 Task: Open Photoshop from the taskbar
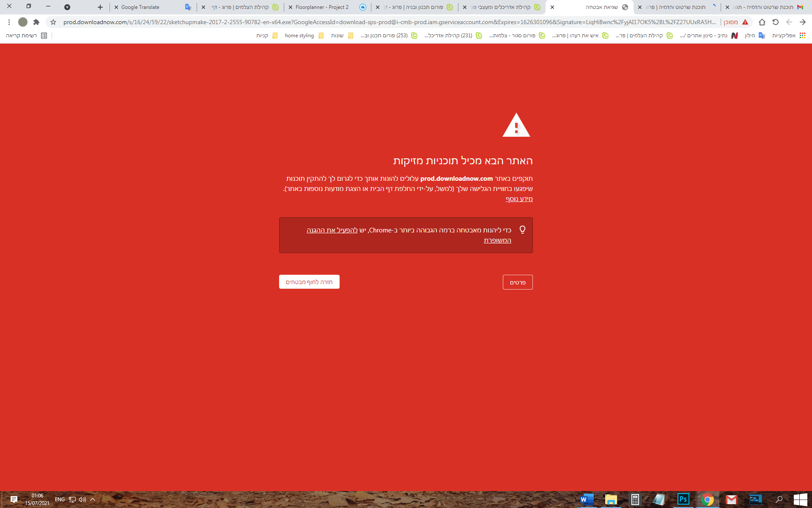(x=683, y=500)
